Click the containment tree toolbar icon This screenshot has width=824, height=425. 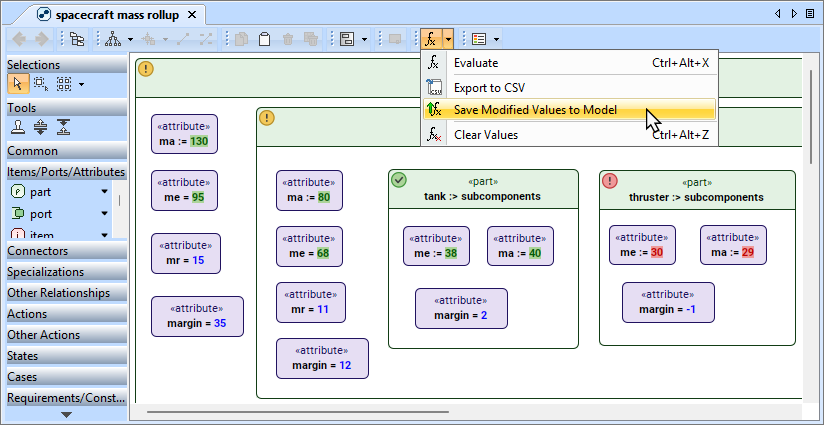(77, 39)
